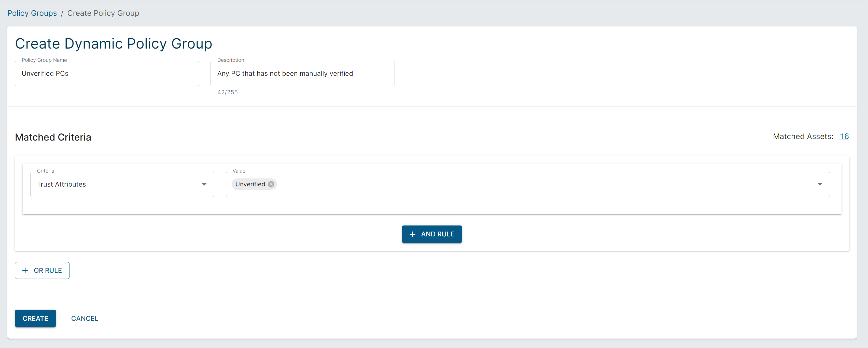Click the Create Policy Group breadcrumb text
868x348 pixels.
tap(103, 13)
